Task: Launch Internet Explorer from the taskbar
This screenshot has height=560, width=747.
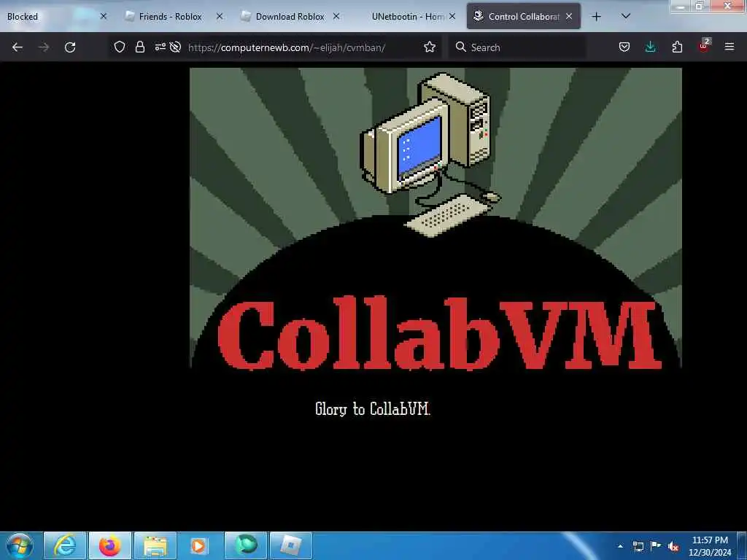Action: pyautogui.click(x=65, y=545)
